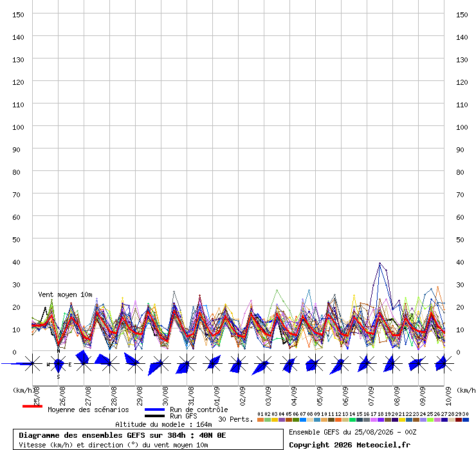476x450 pixels.
Task: Click the 07/09 date label on the axis
Action: tap(371, 396)
